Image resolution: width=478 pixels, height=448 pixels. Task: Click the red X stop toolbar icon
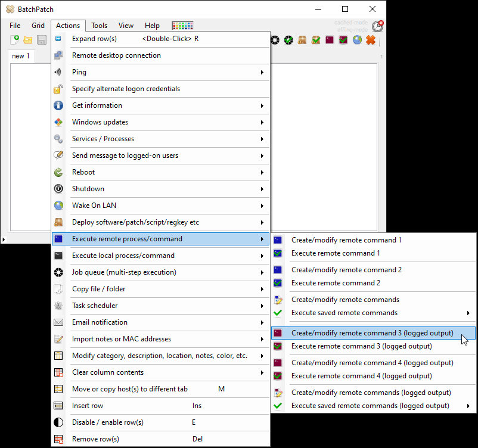tap(371, 40)
